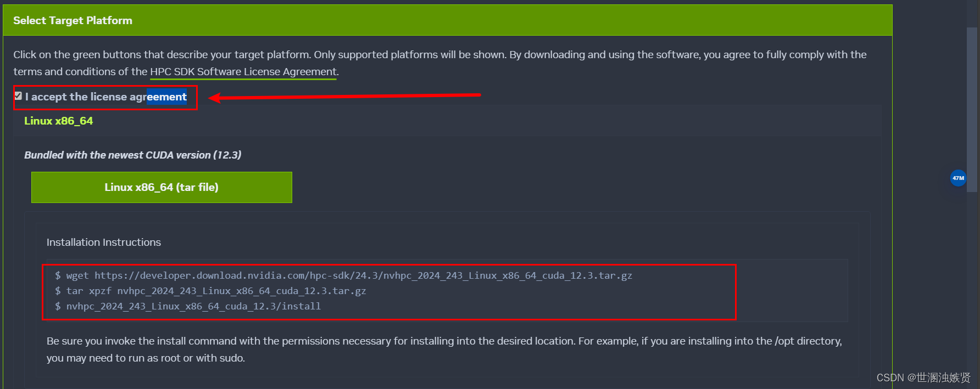Click the nvhpc install command line
This screenshot has height=389, width=980.
[x=188, y=306]
